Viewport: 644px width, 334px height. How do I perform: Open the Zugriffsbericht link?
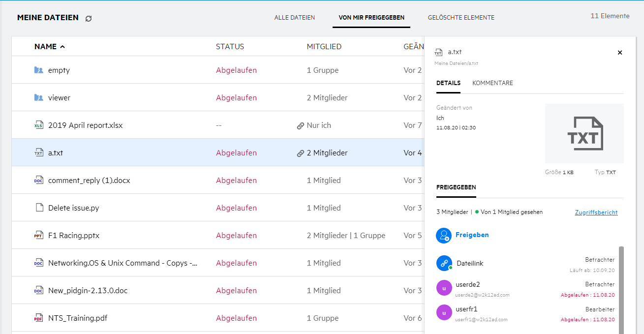tap(596, 213)
